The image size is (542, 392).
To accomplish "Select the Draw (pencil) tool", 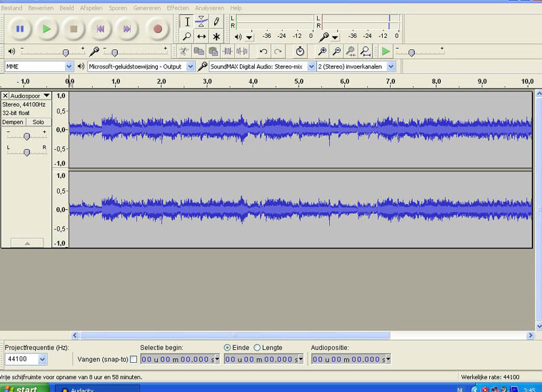I will coord(216,22).
